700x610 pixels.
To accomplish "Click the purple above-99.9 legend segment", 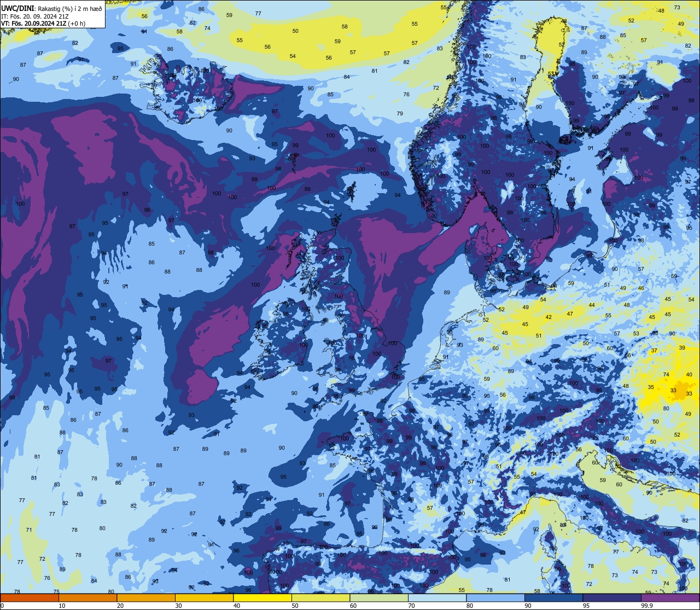I will coord(670,597).
